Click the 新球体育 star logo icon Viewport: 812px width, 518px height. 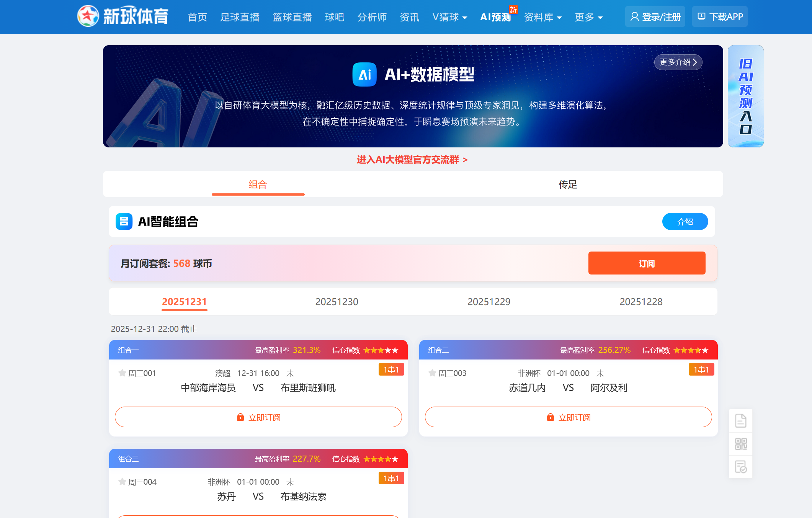coord(88,16)
